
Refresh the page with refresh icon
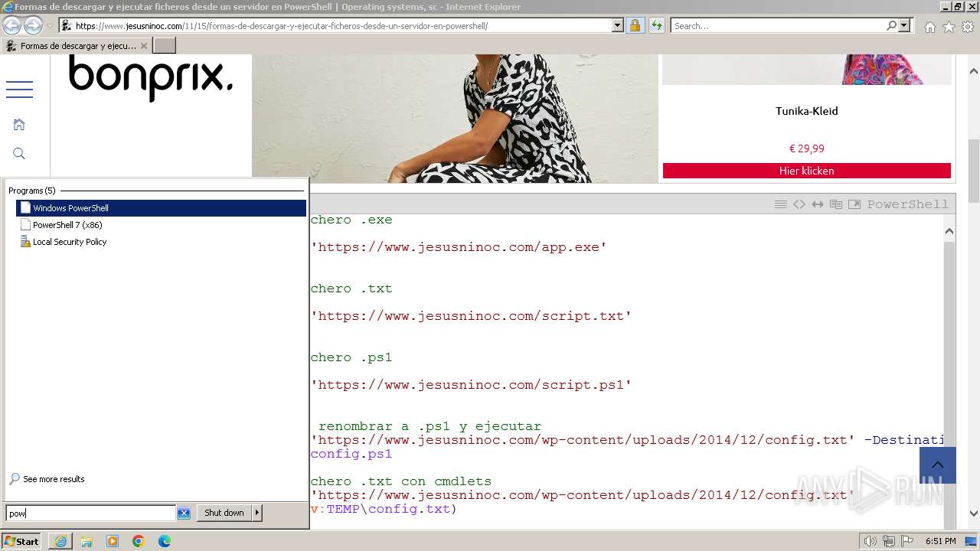click(657, 25)
